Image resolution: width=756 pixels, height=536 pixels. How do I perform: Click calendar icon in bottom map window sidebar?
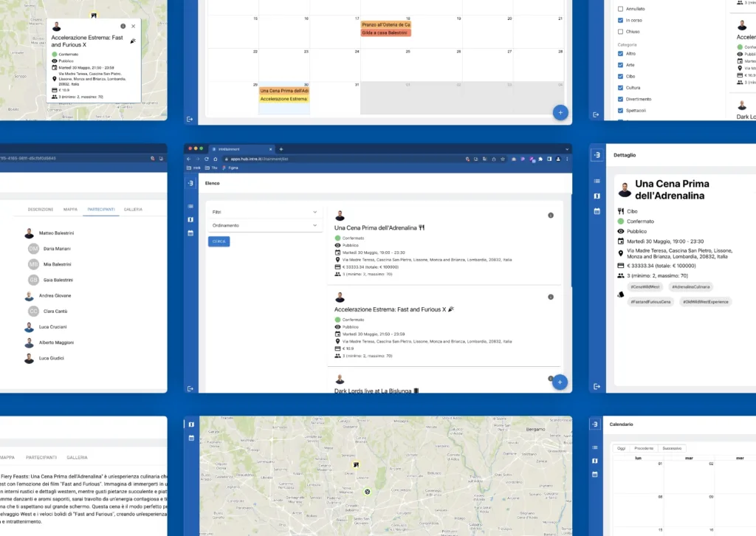(x=191, y=438)
